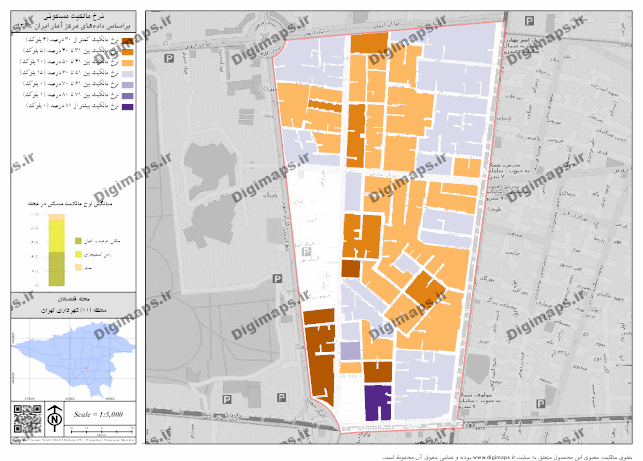Click the north arrow compass symbol

tap(55, 418)
